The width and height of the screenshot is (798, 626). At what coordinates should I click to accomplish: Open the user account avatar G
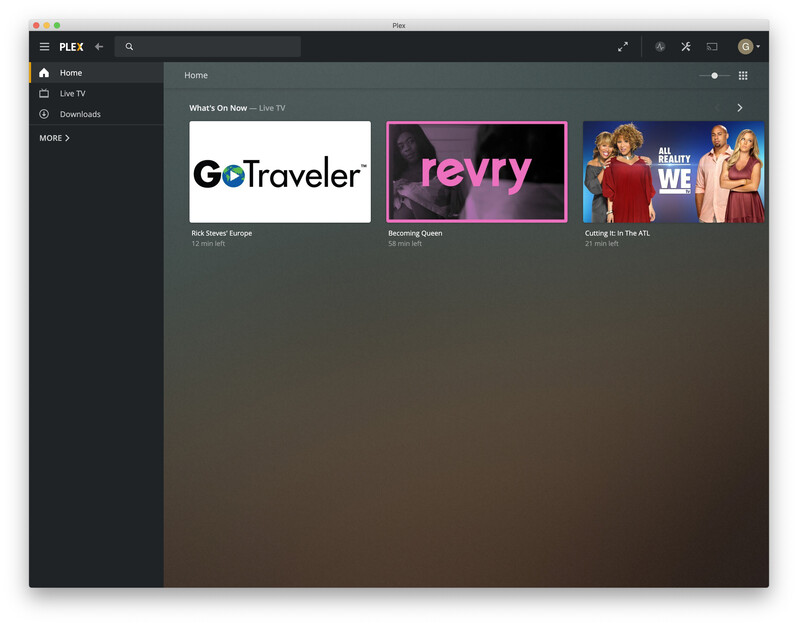(x=746, y=47)
